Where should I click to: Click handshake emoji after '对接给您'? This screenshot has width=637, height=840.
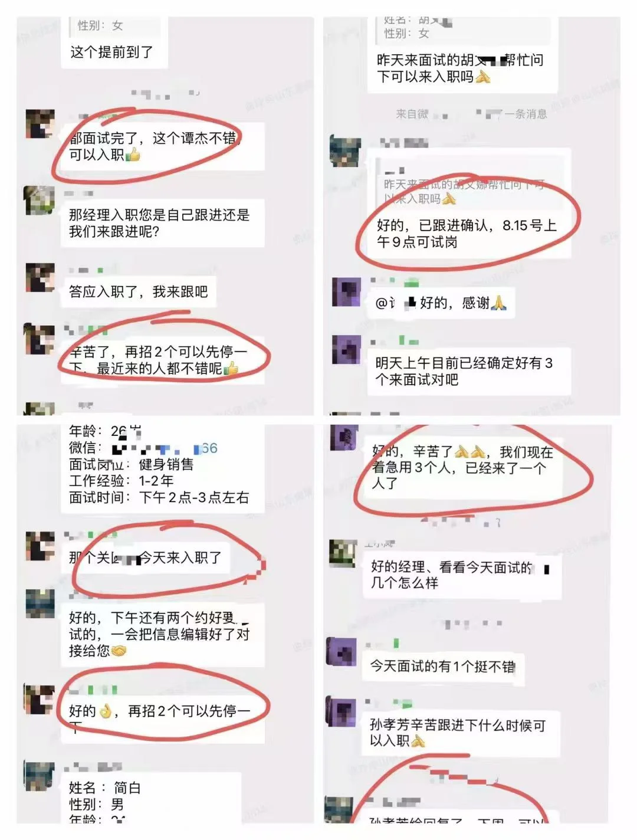click(119, 651)
